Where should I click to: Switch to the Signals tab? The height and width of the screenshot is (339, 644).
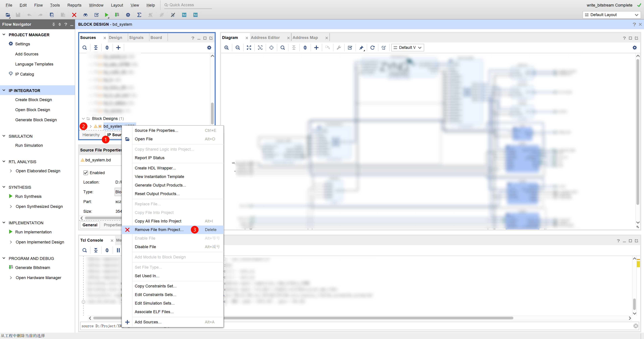[136, 38]
